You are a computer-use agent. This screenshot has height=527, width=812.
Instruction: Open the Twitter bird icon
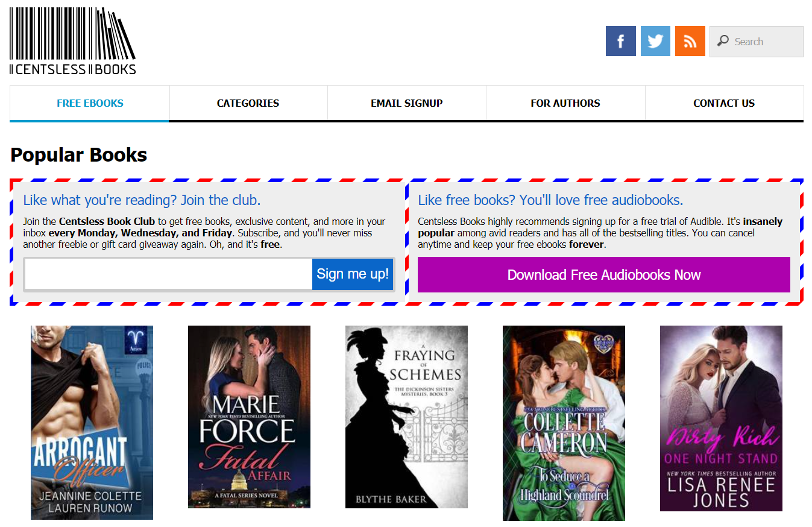click(x=655, y=41)
